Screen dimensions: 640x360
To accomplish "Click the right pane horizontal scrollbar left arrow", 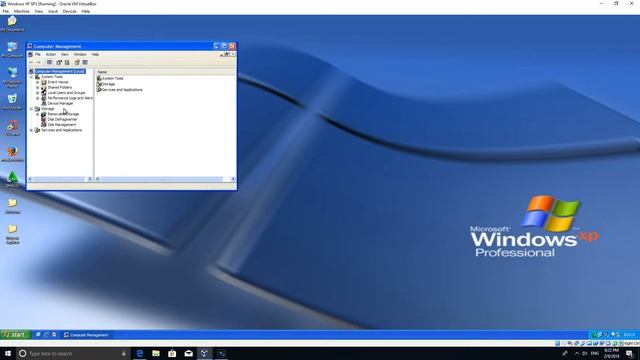I will tap(98, 179).
